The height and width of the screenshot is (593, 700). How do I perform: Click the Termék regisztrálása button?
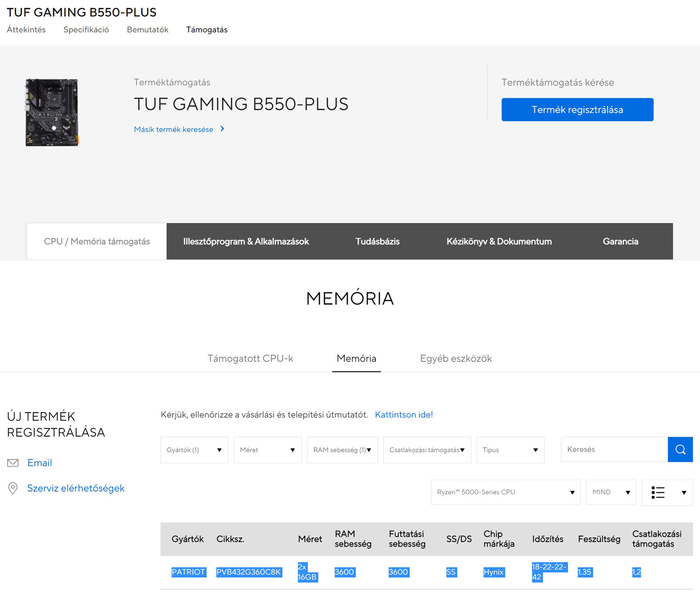tap(577, 109)
